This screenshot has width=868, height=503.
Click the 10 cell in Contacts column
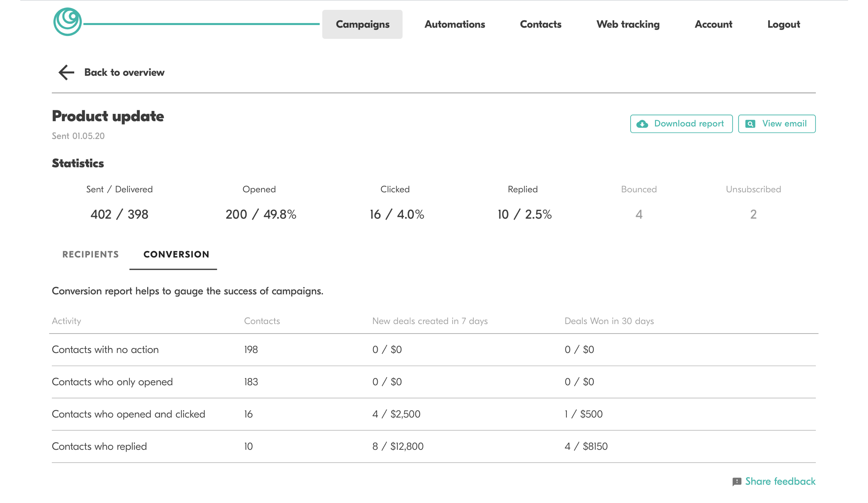(x=248, y=446)
